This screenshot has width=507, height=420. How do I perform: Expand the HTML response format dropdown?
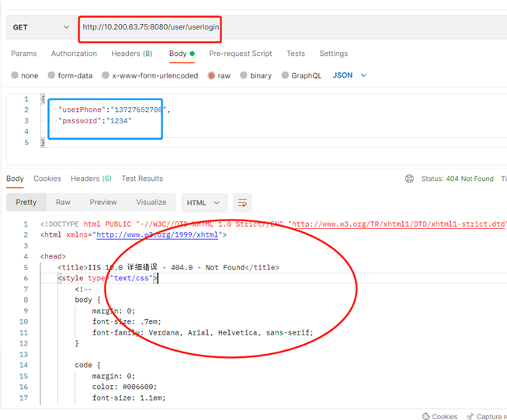tap(204, 203)
